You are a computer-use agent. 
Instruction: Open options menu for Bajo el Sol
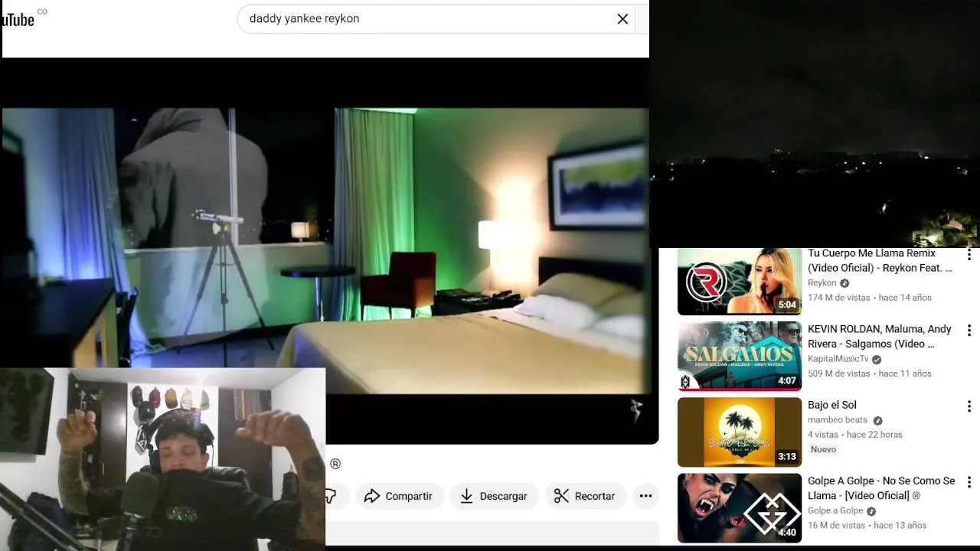(x=969, y=406)
